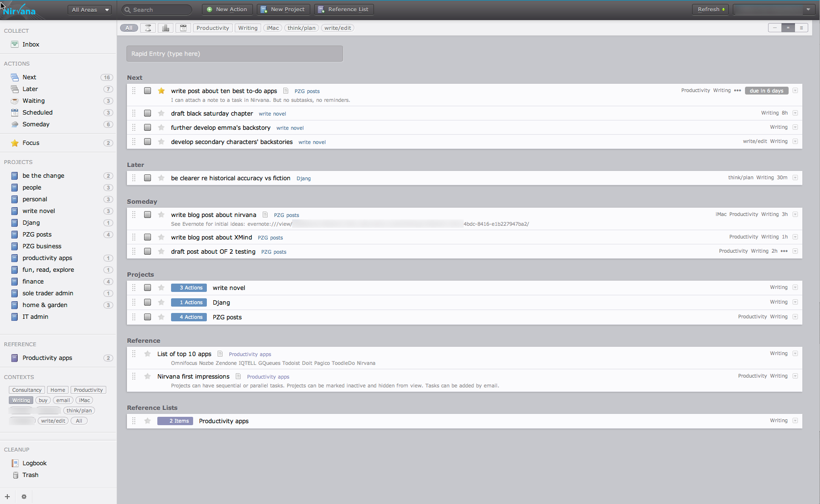Star the 'draft black saturday chapter' task

tap(161, 113)
